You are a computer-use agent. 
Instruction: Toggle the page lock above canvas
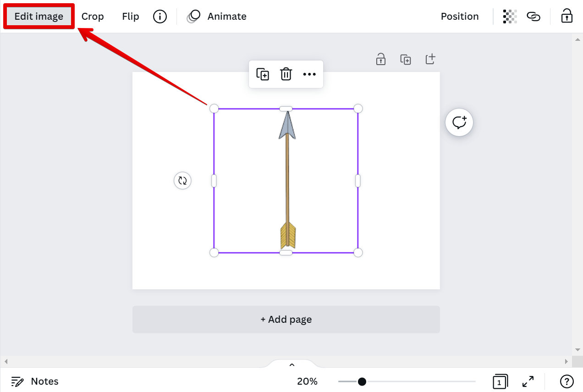click(x=381, y=59)
